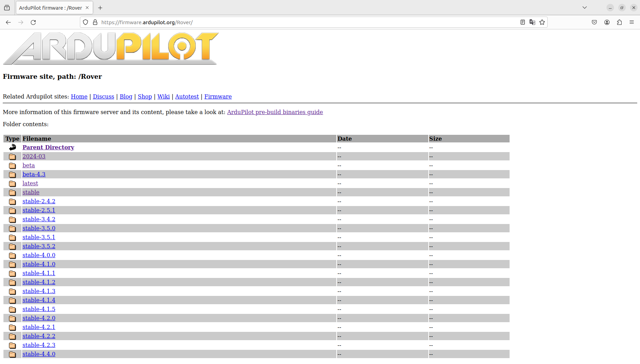Click the folder icon beside stable-4.1.5
The width and height of the screenshot is (640, 364).
[12, 309]
